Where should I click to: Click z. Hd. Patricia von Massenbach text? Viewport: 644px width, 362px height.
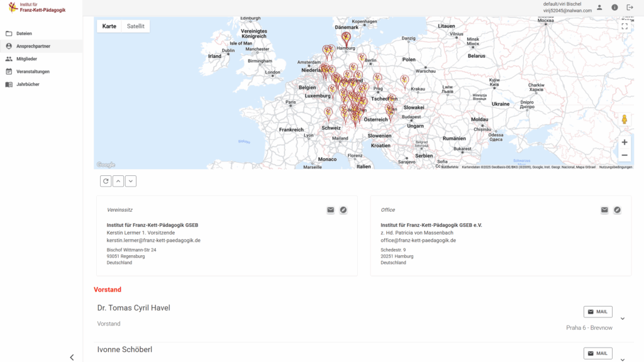417,233
